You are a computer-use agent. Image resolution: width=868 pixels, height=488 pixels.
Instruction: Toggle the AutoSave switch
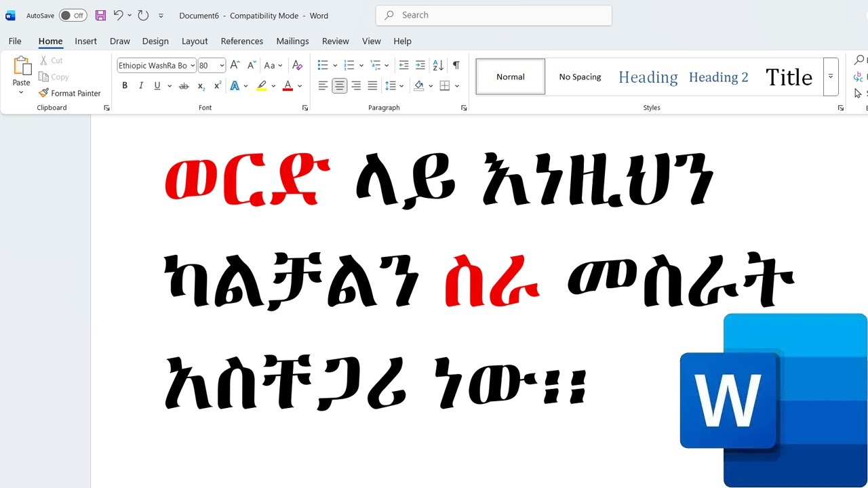(x=73, y=15)
